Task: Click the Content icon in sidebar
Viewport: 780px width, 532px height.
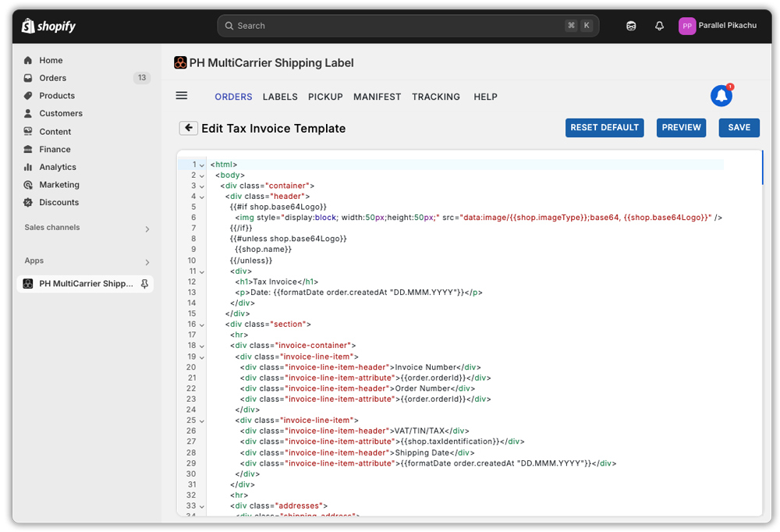Action: (x=28, y=131)
